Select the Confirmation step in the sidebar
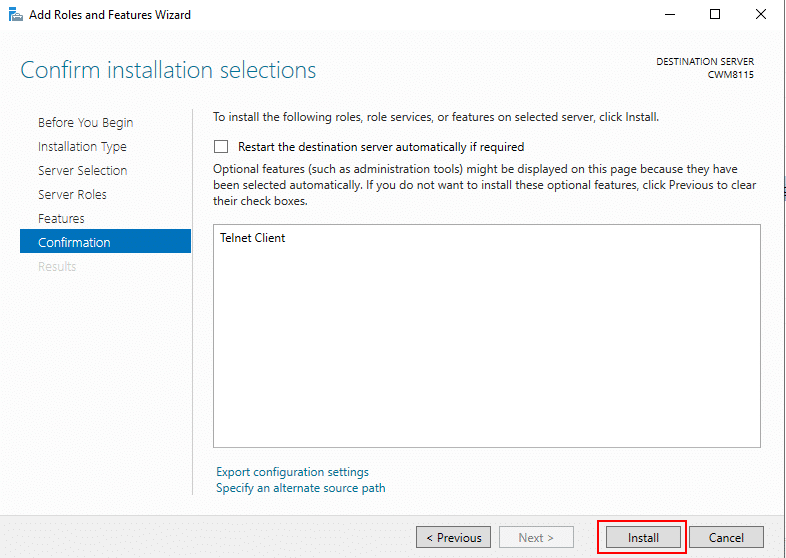The height and width of the screenshot is (558, 786). pyautogui.click(x=74, y=242)
